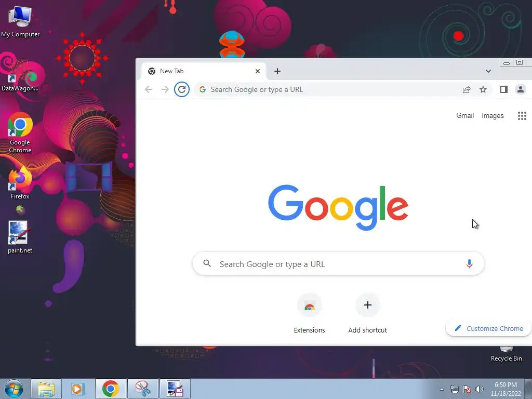Open Action Center flag icon
This screenshot has height=399, width=532.
click(467, 389)
